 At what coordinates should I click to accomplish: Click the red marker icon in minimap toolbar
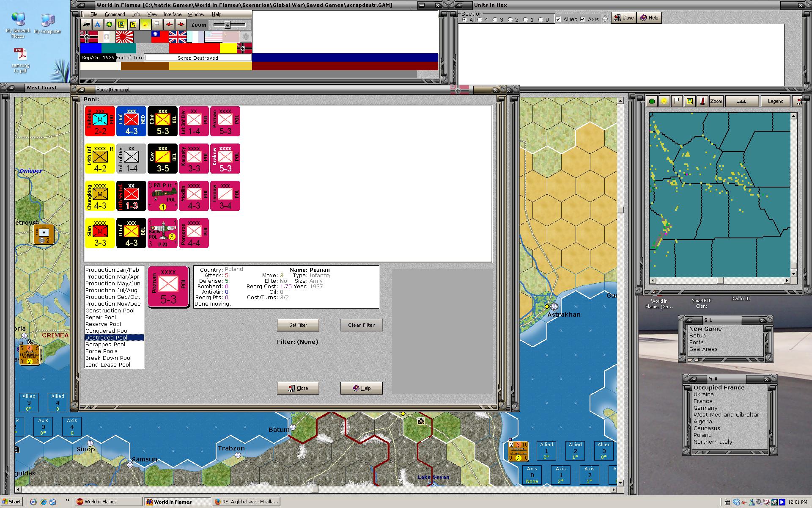point(702,101)
